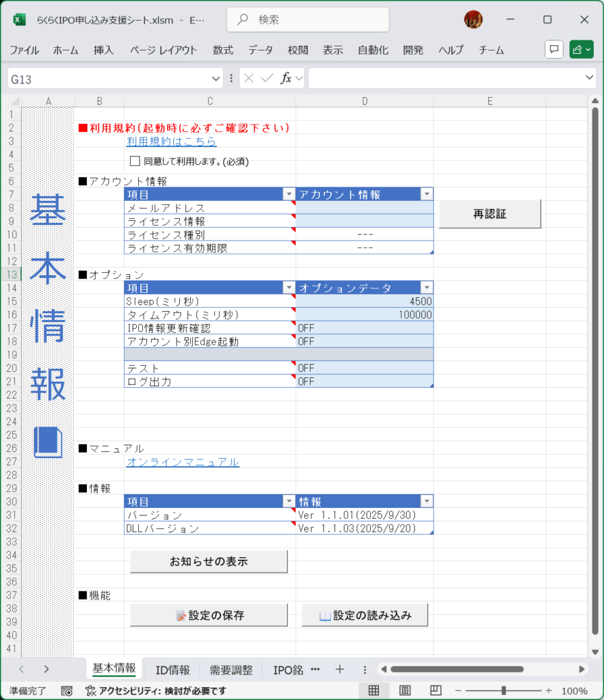Check the 同意して利用します checkbox
The image size is (604, 700).
pos(135,161)
